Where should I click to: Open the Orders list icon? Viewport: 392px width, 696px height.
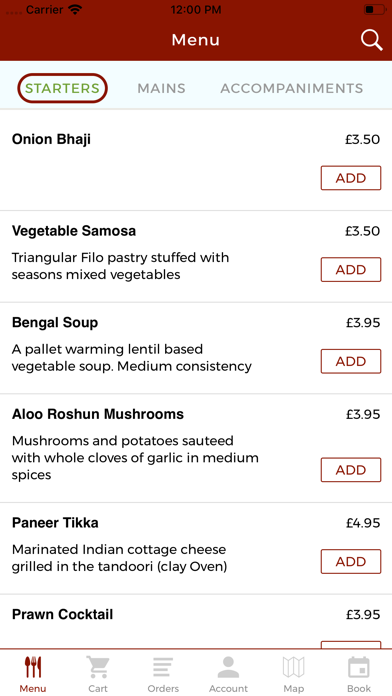[x=163, y=667]
